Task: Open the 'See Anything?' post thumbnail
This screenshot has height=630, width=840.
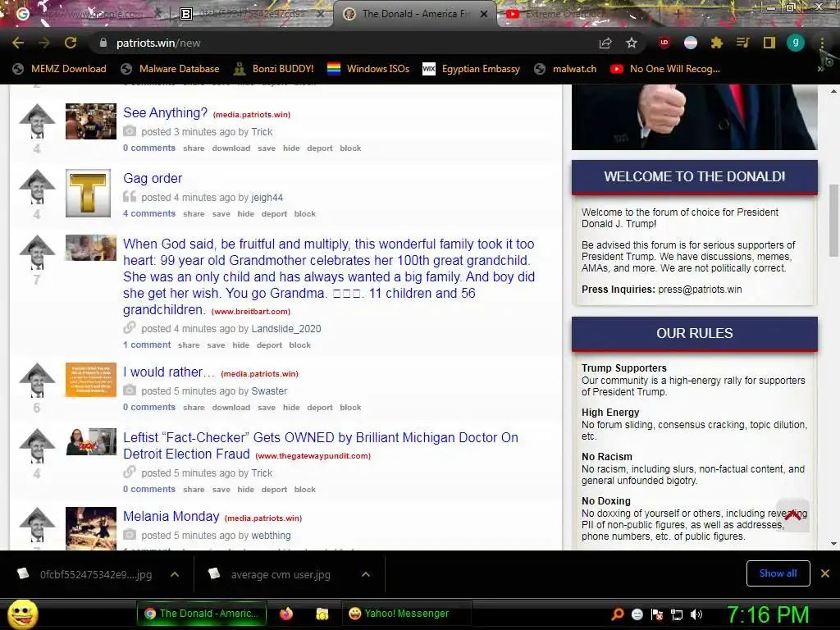Action: pyautogui.click(x=90, y=121)
